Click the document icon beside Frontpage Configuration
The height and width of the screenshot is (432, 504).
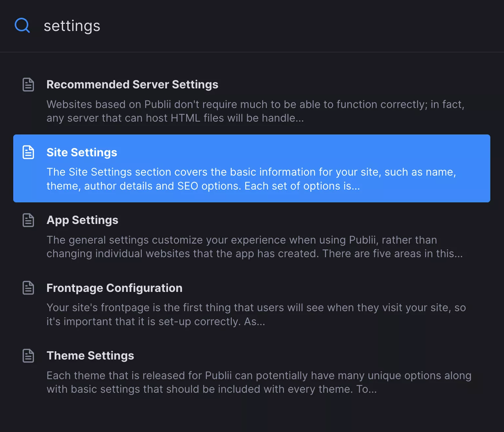[28, 288]
